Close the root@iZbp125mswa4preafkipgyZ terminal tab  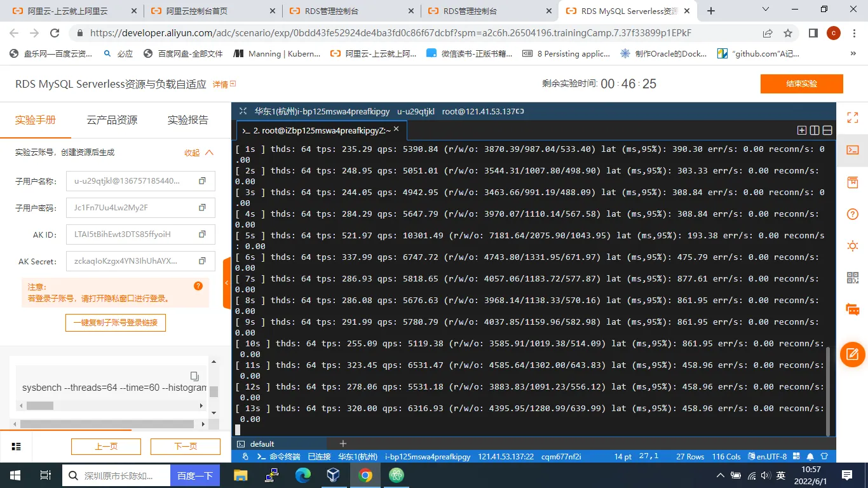tap(397, 129)
